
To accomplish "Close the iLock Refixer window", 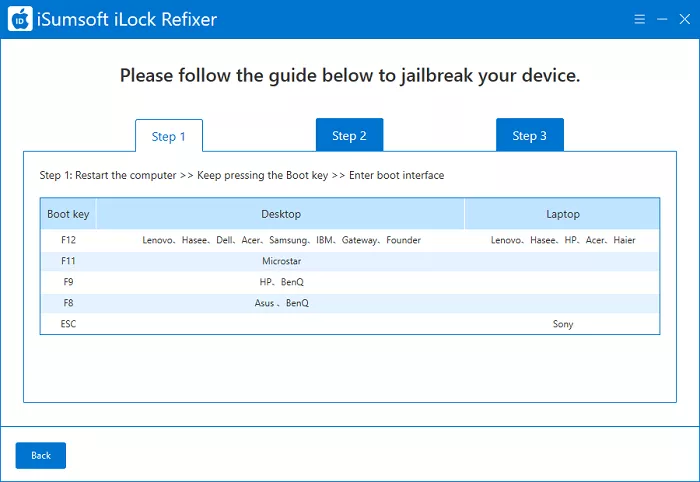I will (x=682, y=20).
